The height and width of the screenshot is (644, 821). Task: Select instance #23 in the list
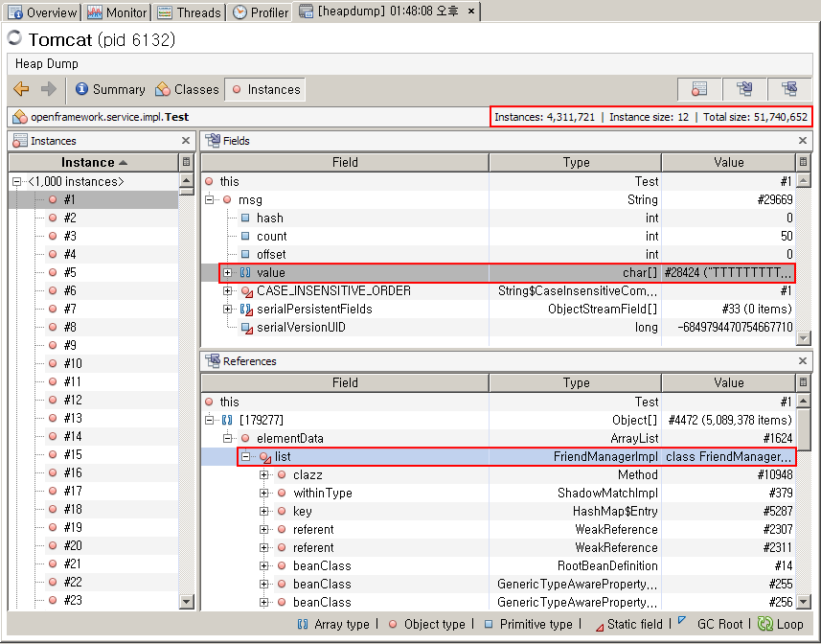(x=94, y=600)
